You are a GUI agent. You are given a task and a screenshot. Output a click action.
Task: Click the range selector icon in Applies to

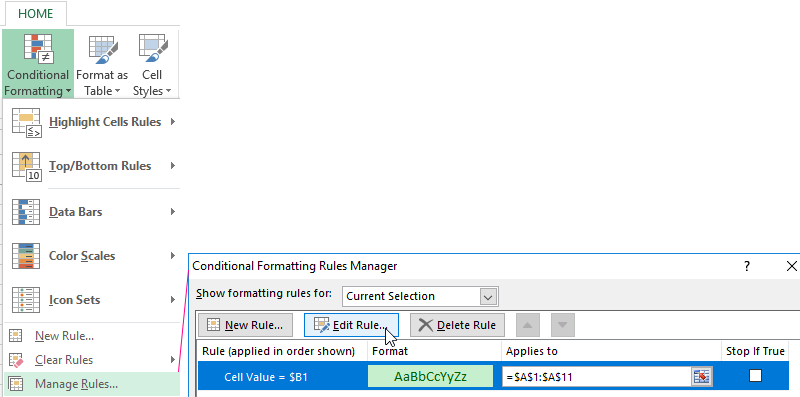pos(702,377)
